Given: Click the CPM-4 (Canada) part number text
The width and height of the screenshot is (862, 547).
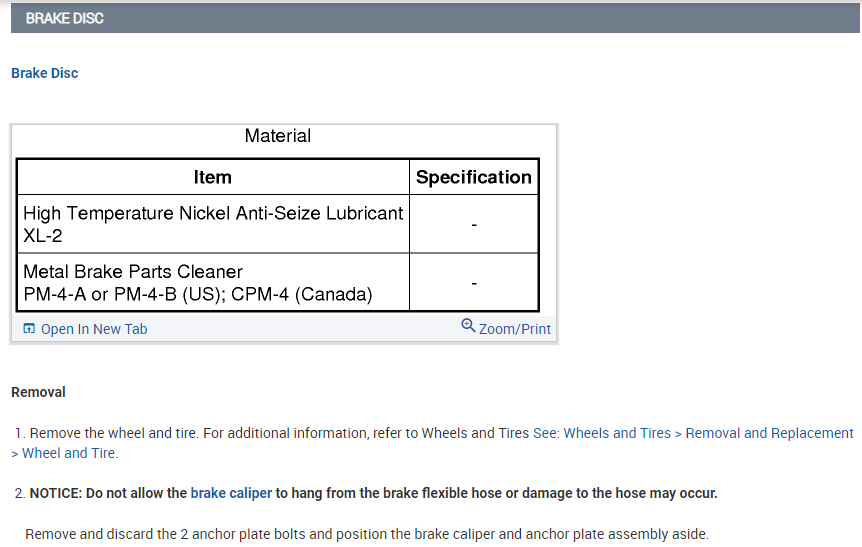Looking at the screenshot, I should 301,294.
